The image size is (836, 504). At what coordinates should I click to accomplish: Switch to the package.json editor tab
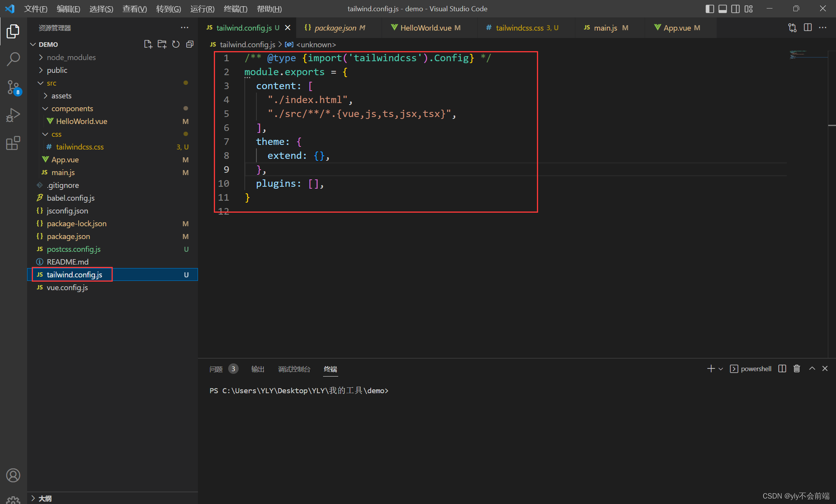point(335,28)
